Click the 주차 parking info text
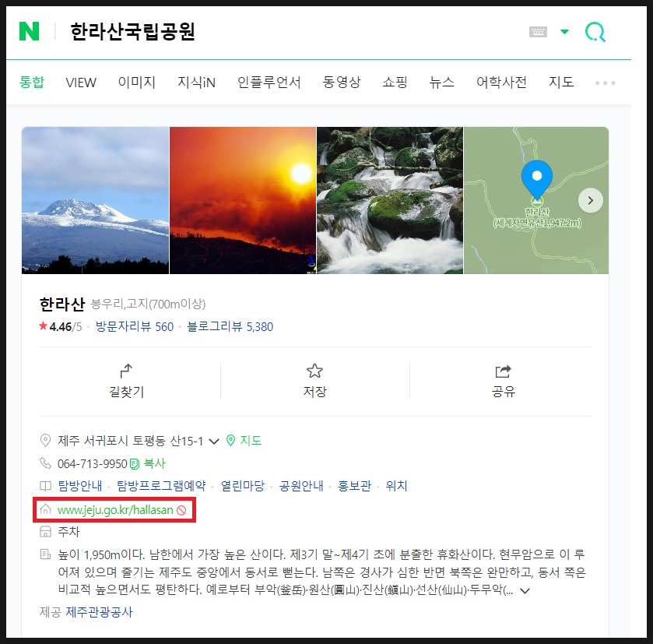 pos(68,532)
